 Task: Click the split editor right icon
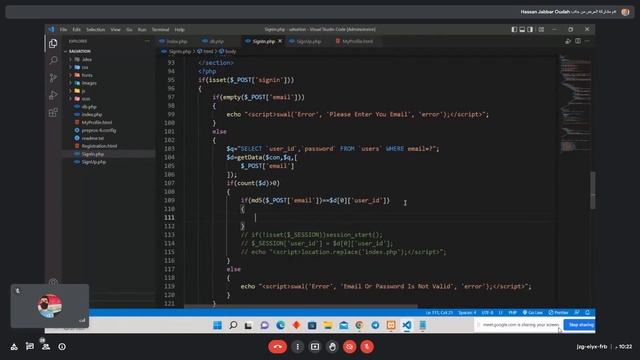[578, 41]
